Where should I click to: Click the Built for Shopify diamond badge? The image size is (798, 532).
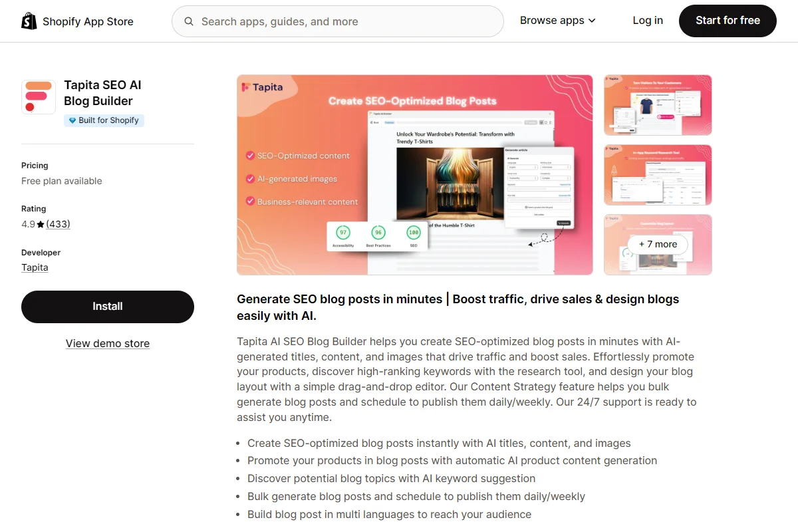tap(104, 120)
